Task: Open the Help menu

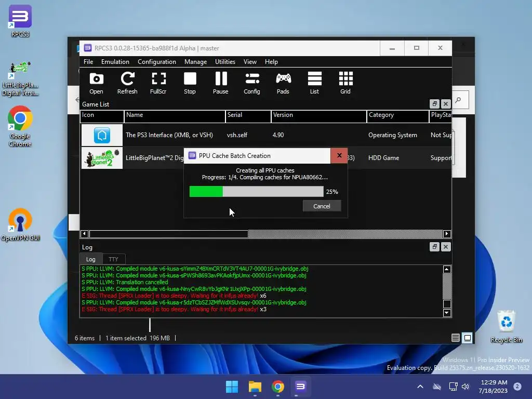Action: pos(271,62)
